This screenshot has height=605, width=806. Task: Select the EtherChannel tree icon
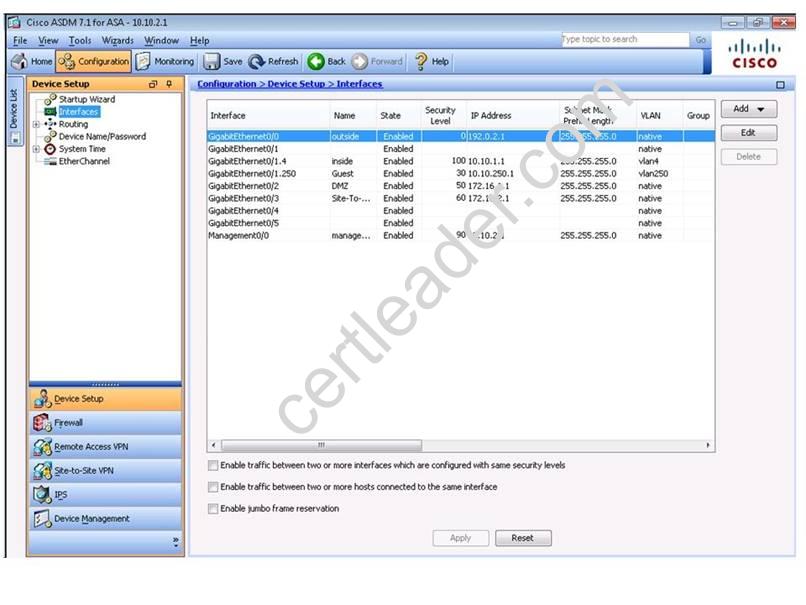point(50,161)
